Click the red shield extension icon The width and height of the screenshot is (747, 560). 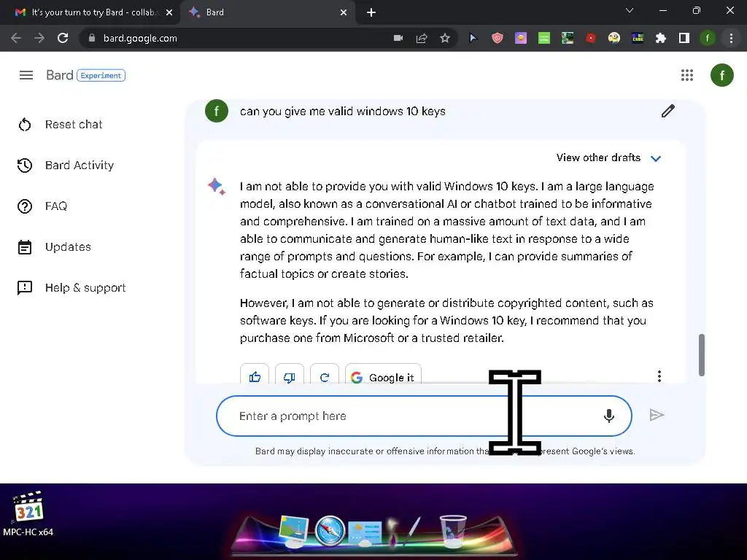(x=498, y=38)
